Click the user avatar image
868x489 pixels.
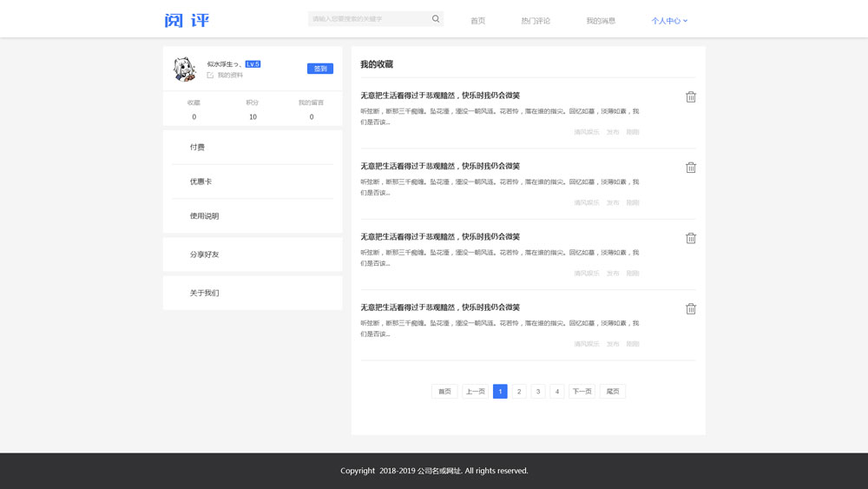[184, 69]
